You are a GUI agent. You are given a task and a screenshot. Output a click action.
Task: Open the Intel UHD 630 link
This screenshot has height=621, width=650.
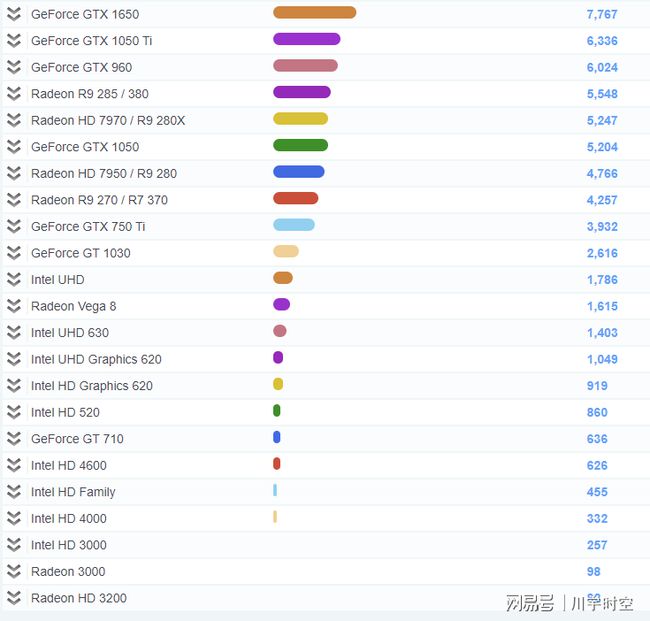pyautogui.click(x=70, y=332)
